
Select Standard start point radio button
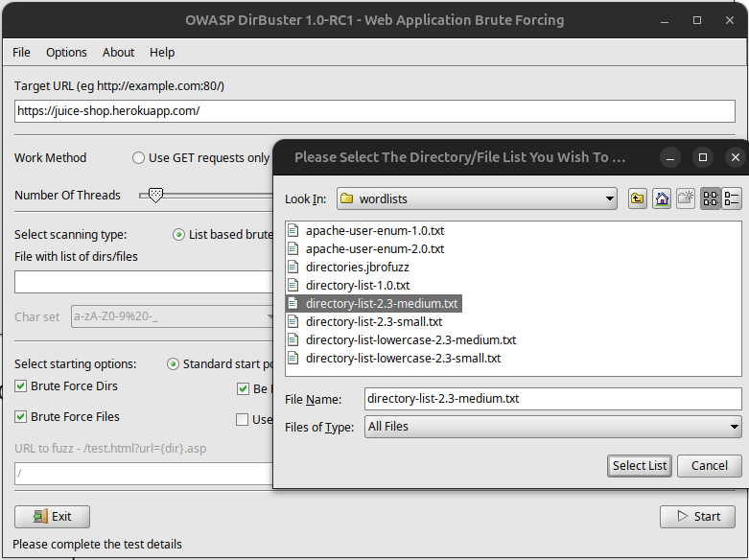(173, 364)
